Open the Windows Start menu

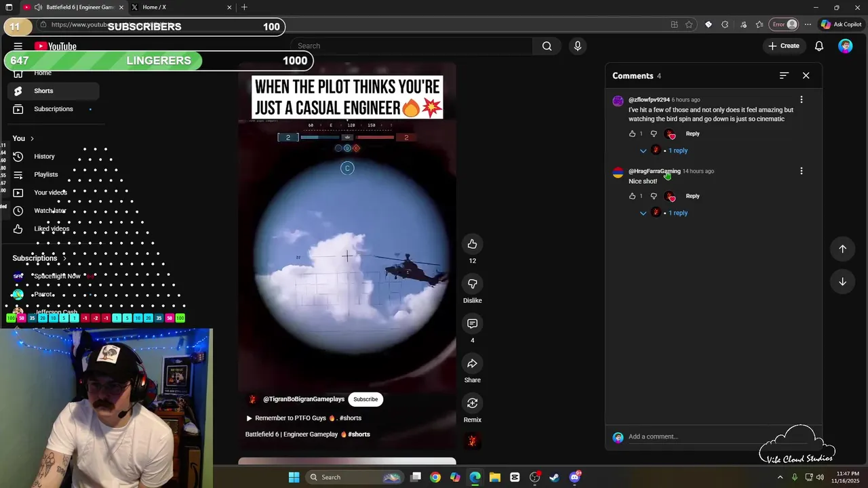pyautogui.click(x=294, y=477)
